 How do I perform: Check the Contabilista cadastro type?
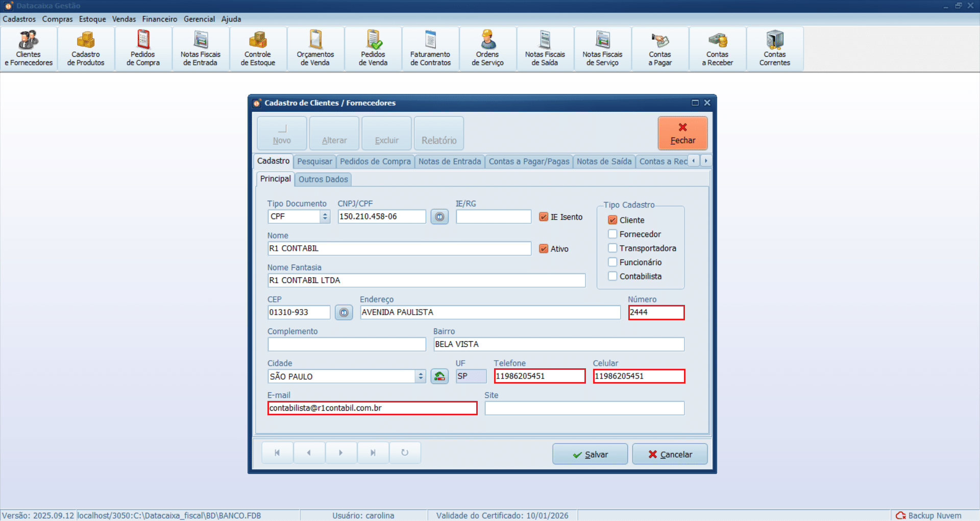[612, 276]
